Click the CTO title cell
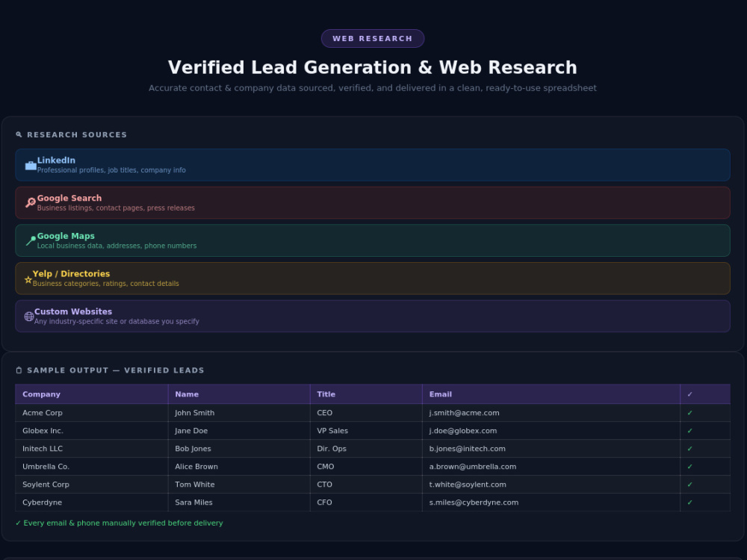747x560 pixels. click(x=366, y=485)
